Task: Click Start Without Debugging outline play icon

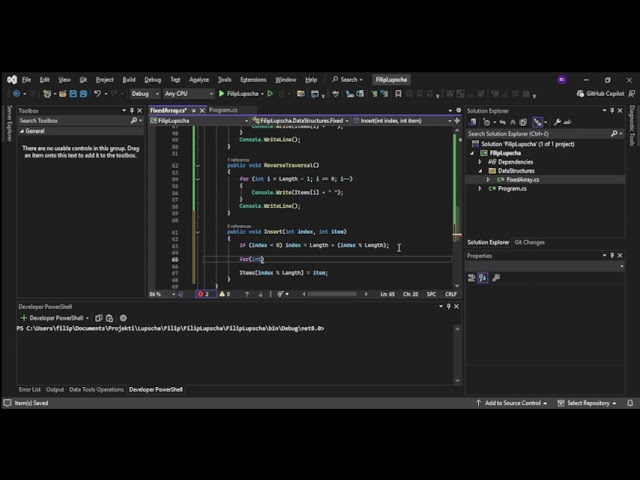Action: [270, 94]
